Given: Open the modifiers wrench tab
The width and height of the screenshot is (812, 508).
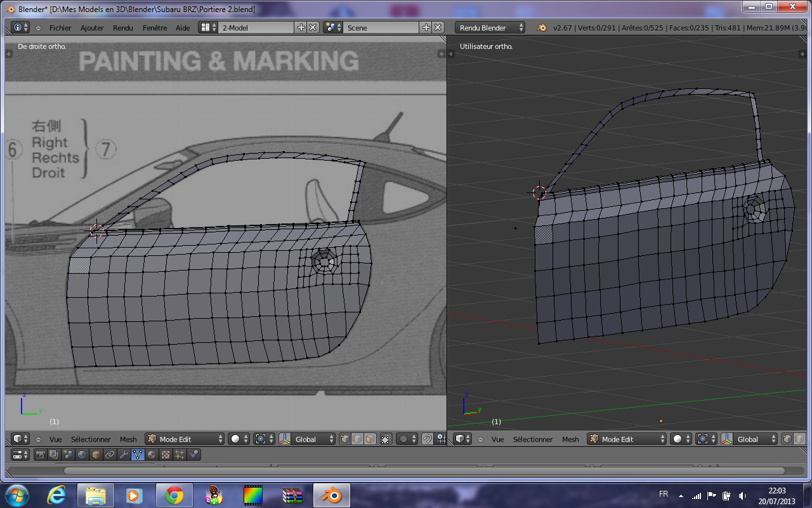Looking at the screenshot, I should (124, 455).
